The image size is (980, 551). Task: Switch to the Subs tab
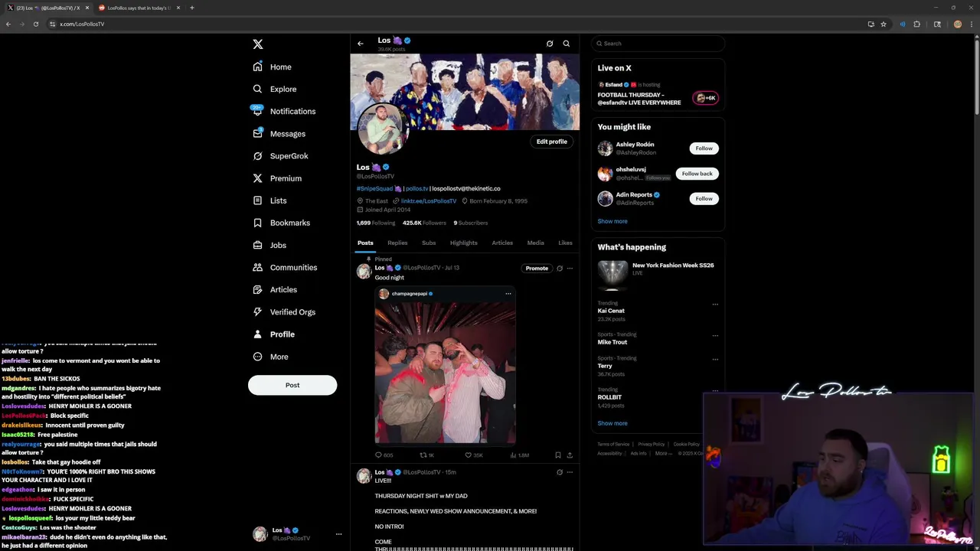click(x=429, y=243)
